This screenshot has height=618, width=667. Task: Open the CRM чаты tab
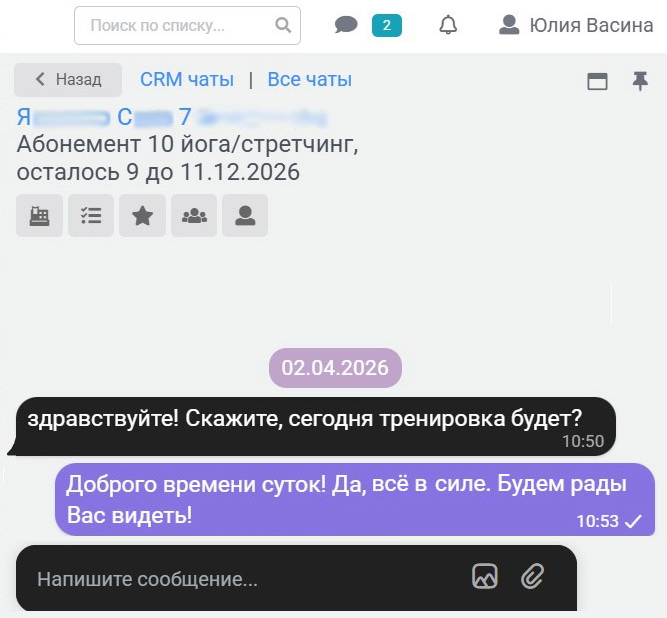(187, 80)
